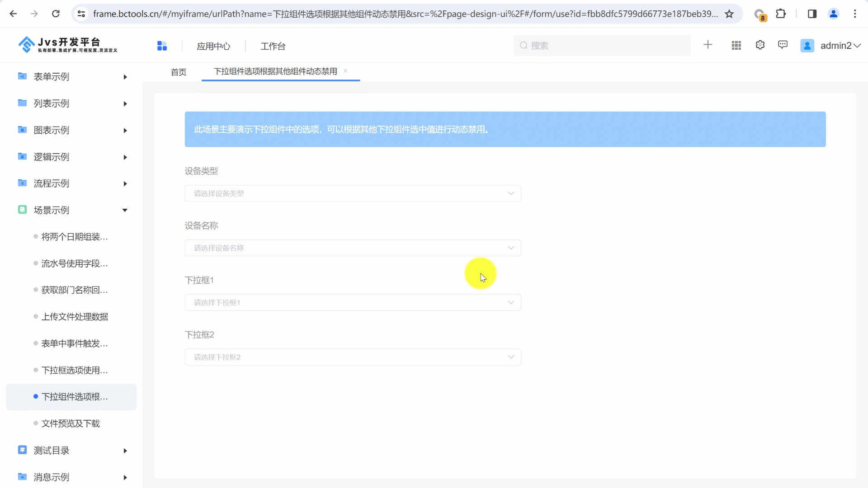Open the 设备类型 dropdown

[x=353, y=193]
